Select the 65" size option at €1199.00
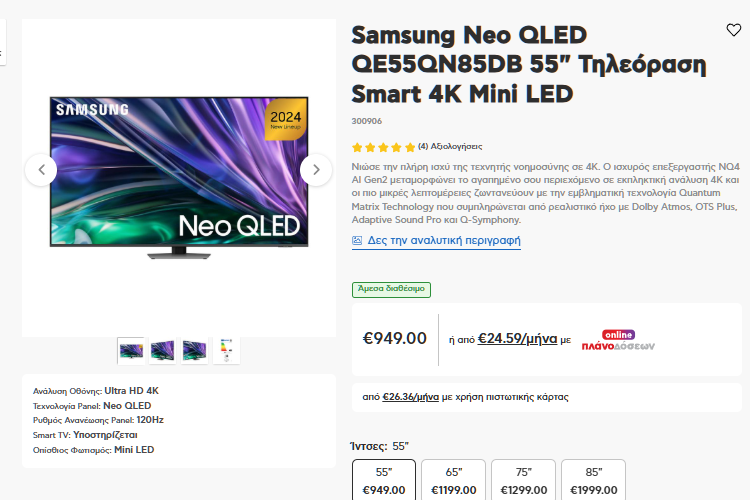This screenshot has height=500, width=750. [x=453, y=480]
